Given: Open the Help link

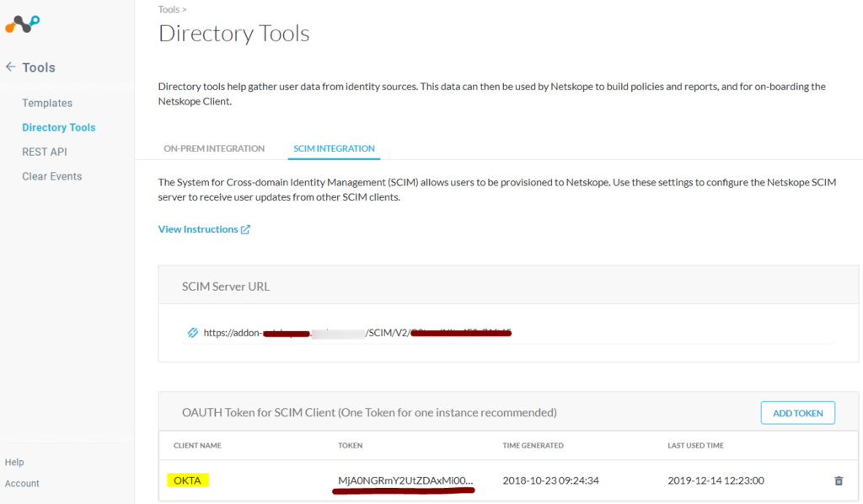Looking at the screenshot, I should pyautogui.click(x=14, y=462).
